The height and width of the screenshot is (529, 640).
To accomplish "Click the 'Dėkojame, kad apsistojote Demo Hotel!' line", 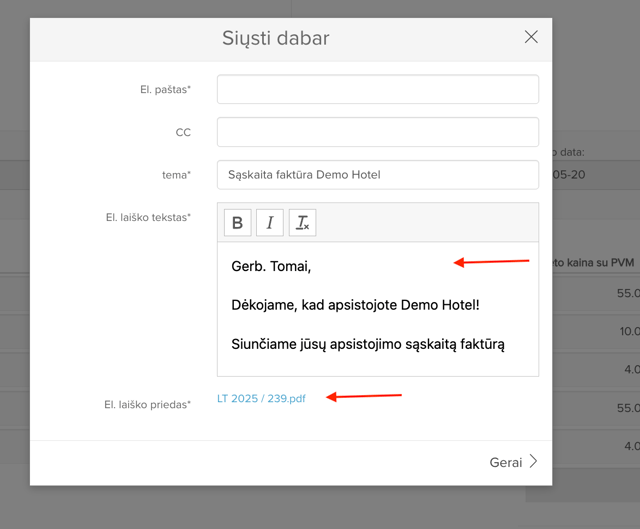I will click(355, 305).
